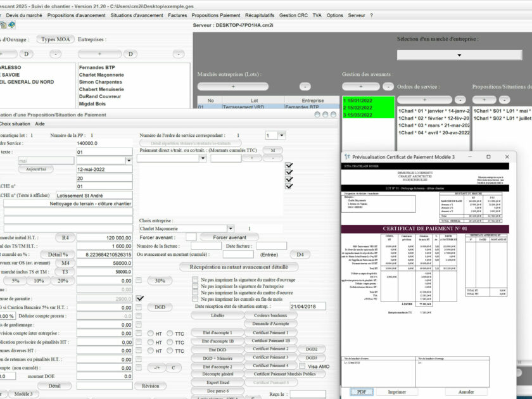This screenshot has height=399, width=532.
Task: Add an avenant with the plus button
Action: point(360,87)
